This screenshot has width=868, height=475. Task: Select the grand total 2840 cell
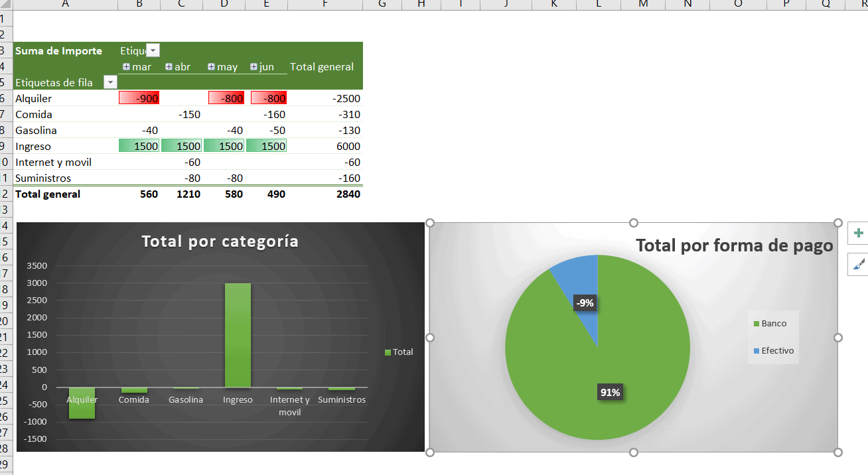click(325, 194)
